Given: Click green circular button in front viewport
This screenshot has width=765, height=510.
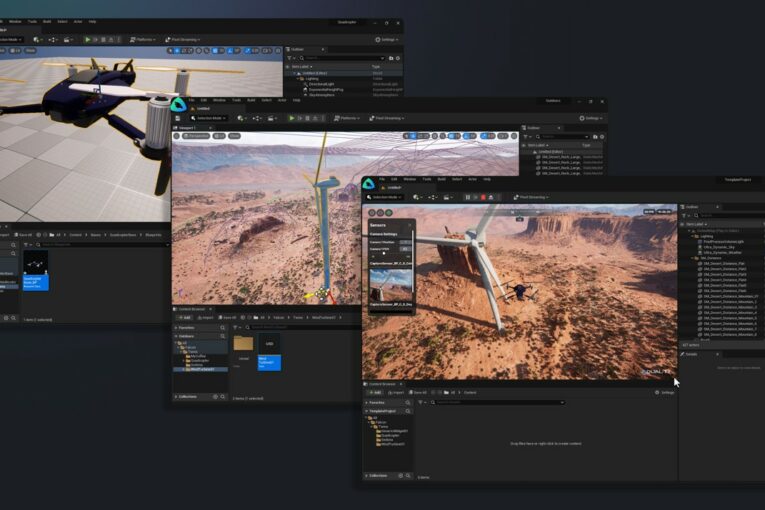Looking at the screenshot, I should coord(389,213).
